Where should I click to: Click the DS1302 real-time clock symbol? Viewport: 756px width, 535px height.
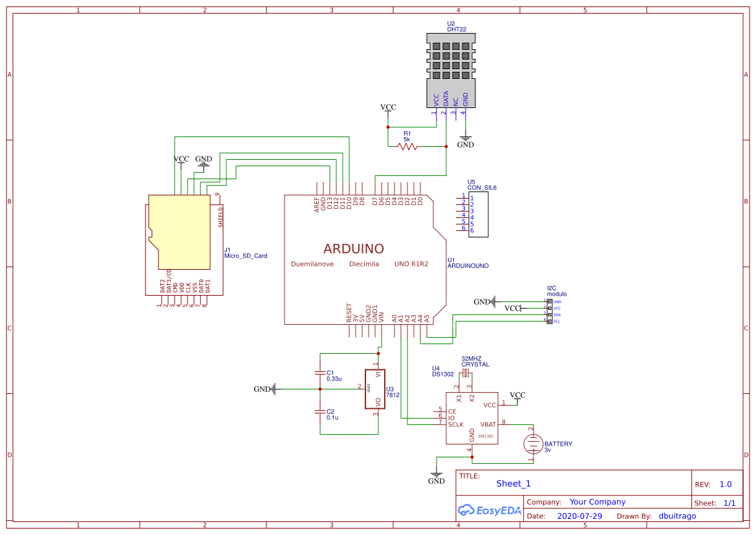coord(472,417)
